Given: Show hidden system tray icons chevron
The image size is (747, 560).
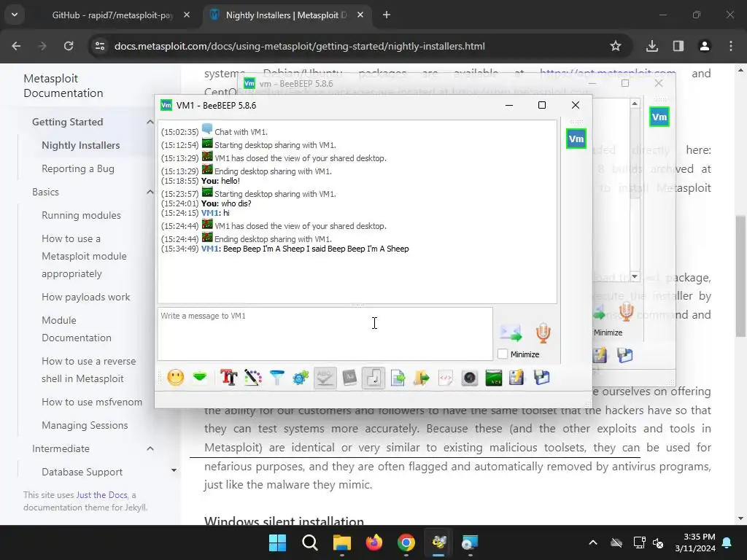Looking at the screenshot, I should click(593, 542).
